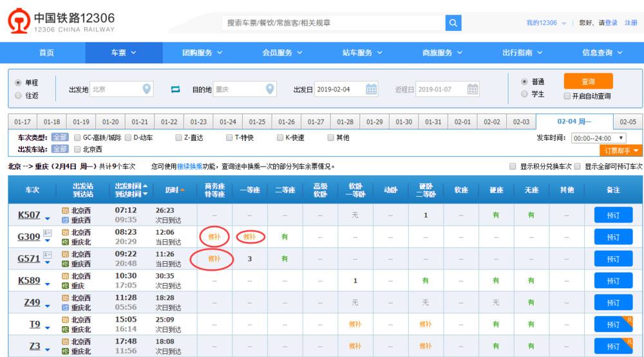Check the K-快速 train type filter
This screenshot has width=644, height=357.
(x=279, y=138)
